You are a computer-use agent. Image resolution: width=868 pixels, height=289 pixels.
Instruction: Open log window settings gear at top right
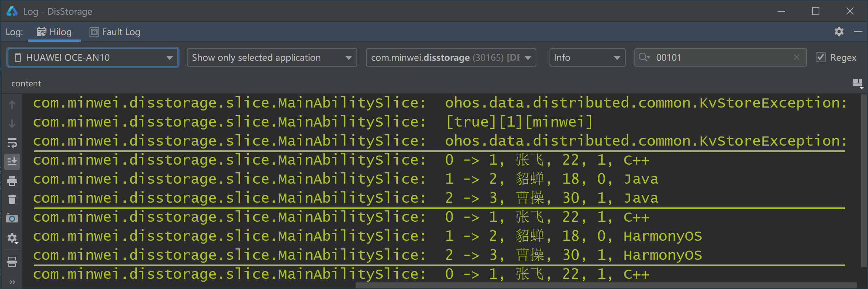(839, 32)
